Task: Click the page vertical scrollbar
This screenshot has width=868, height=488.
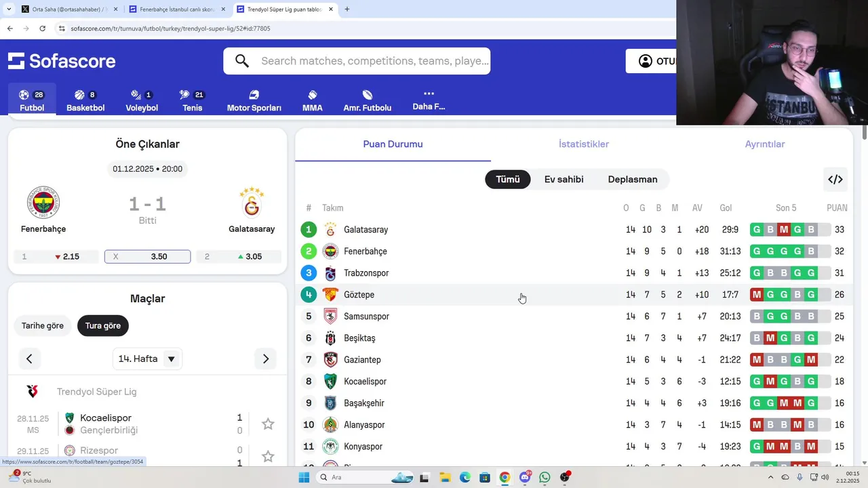Action: (x=865, y=133)
